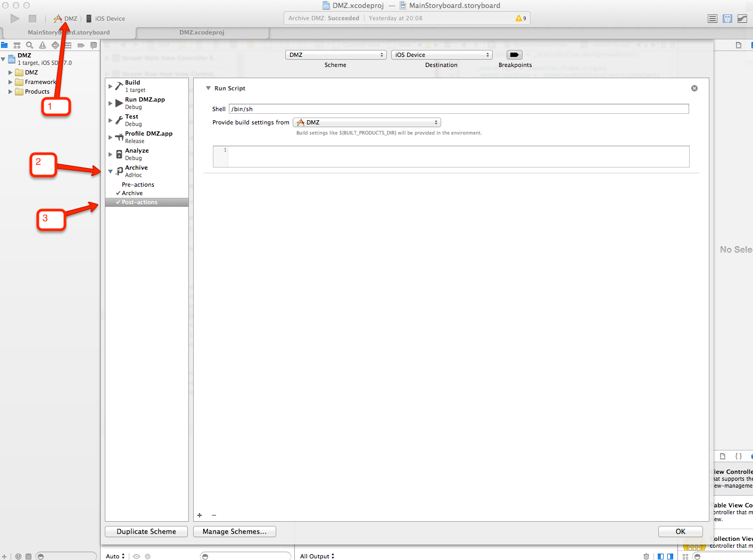
Task: Expand the Build scheme action
Action: [111, 86]
